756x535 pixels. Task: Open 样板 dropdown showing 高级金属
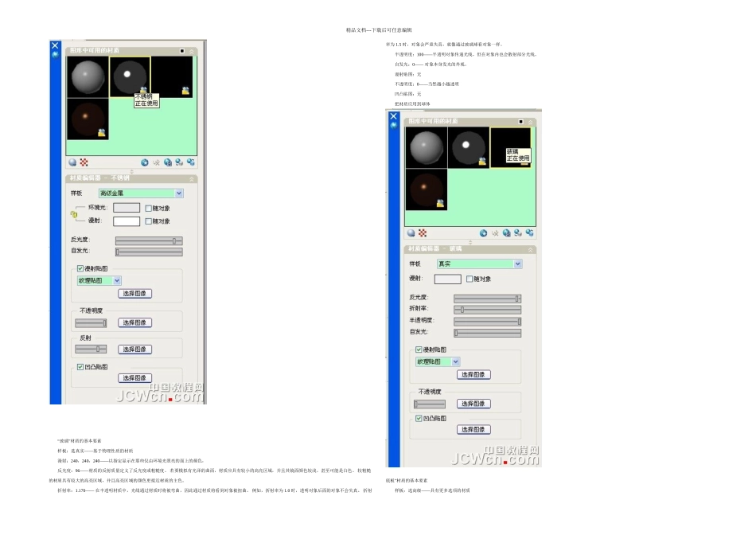pyautogui.click(x=141, y=193)
